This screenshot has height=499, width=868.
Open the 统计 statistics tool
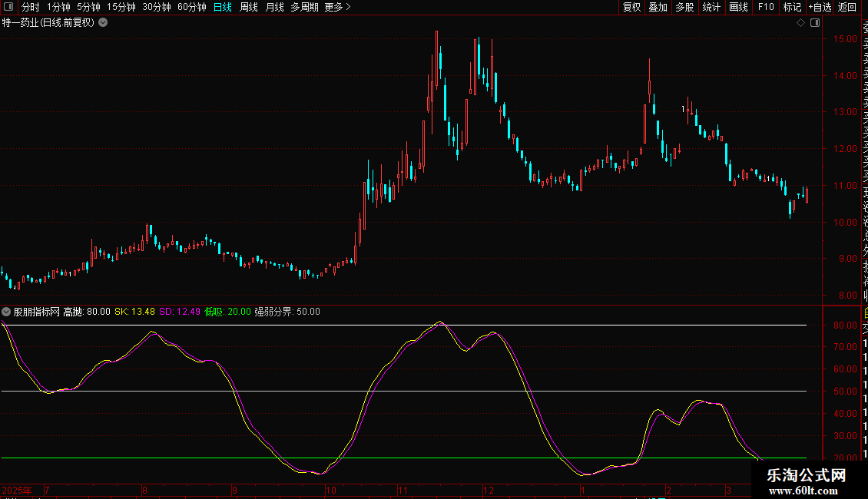711,7
